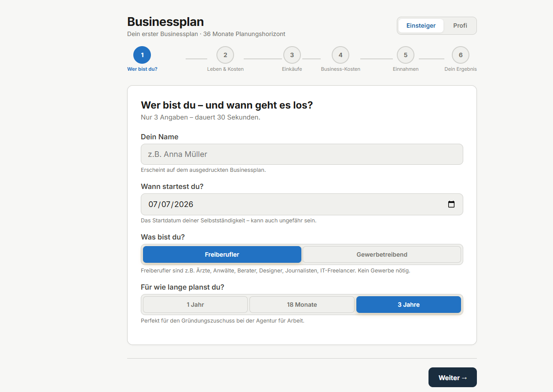Focus the Dein Name input field
This screenshot has width=553, height=392.
click(302, 154)
